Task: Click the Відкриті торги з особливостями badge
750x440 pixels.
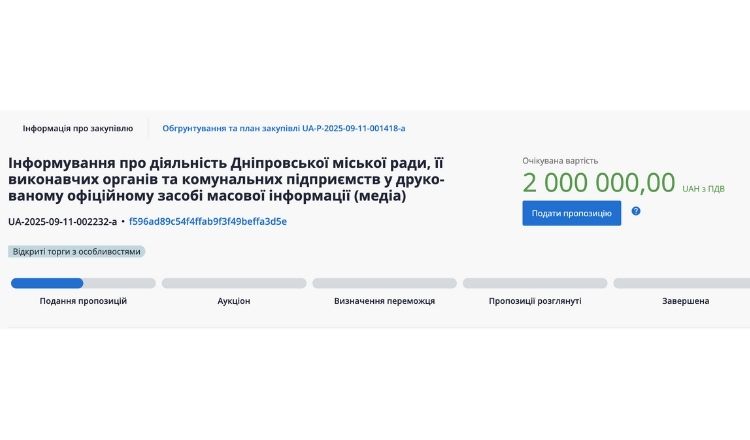Action: (77, 252)
